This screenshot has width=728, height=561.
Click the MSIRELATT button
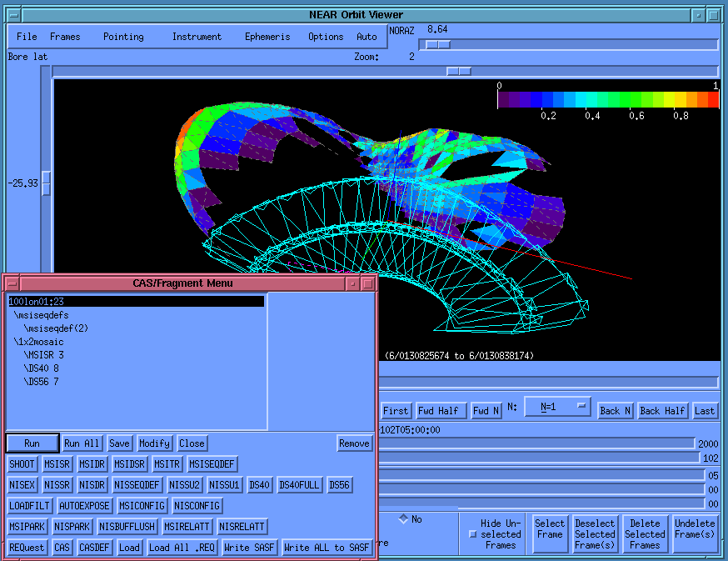[x=187, y=527]
